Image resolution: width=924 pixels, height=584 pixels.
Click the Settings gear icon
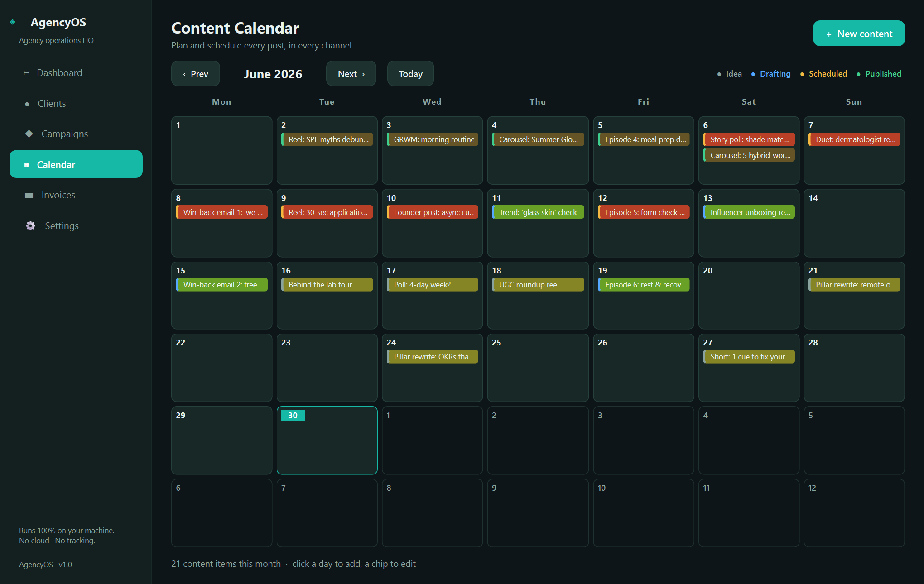point(30,225)
